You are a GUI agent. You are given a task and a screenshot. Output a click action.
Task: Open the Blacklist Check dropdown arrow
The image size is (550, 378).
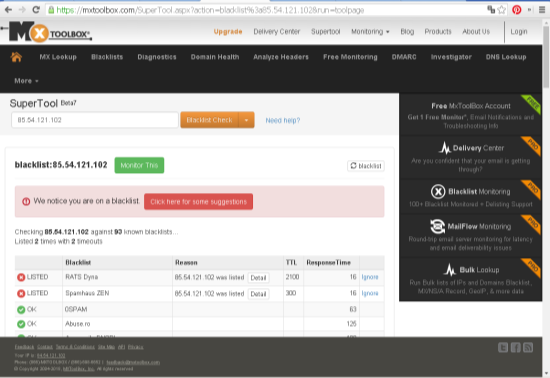click(x=247, y=120)
